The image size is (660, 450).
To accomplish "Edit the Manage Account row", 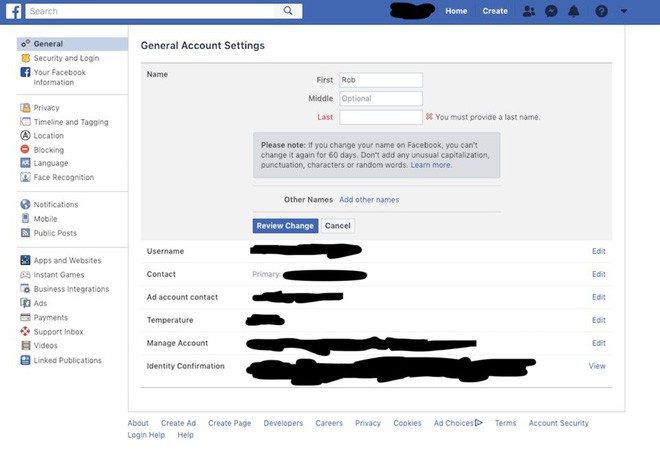I will point(599,343).
